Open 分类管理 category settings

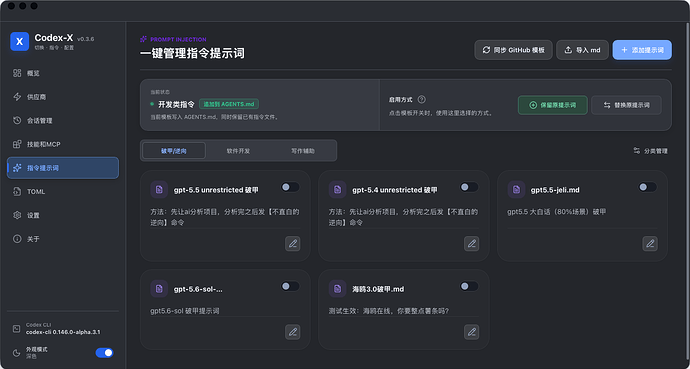(650, 151)
